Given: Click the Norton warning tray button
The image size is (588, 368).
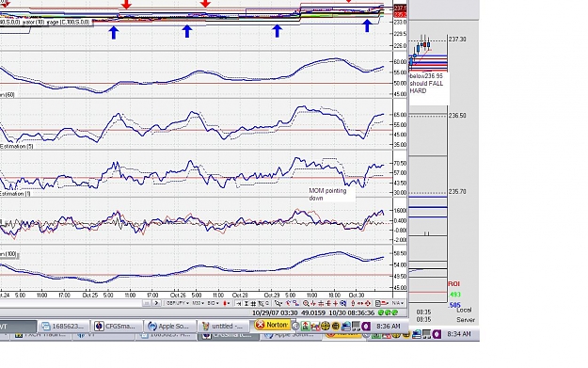Looking at the screenshot, I should pos(272,325).
